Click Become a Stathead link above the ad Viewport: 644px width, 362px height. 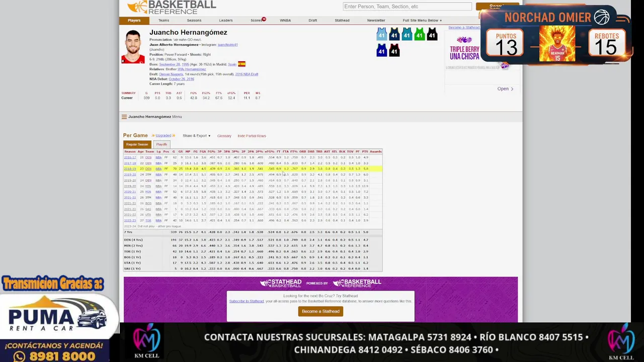click(464, 28)
